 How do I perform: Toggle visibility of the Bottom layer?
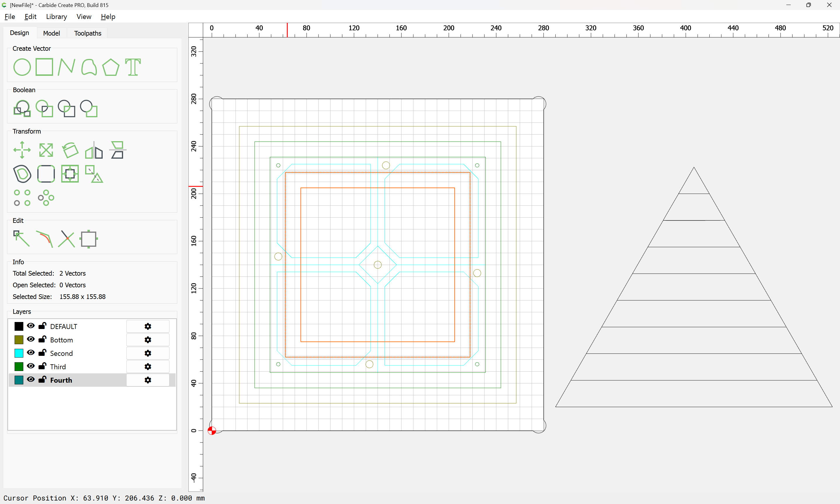31,339
